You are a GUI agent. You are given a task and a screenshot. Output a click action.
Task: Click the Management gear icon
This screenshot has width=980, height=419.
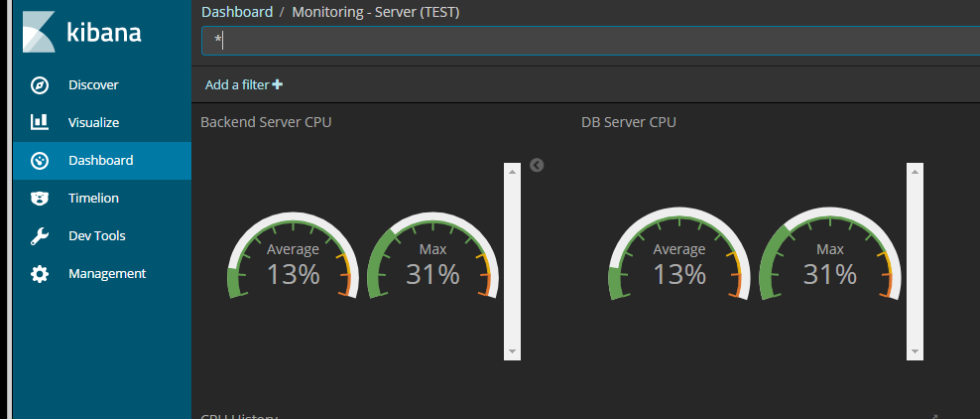pyautogui.click(x=40, y=274)
